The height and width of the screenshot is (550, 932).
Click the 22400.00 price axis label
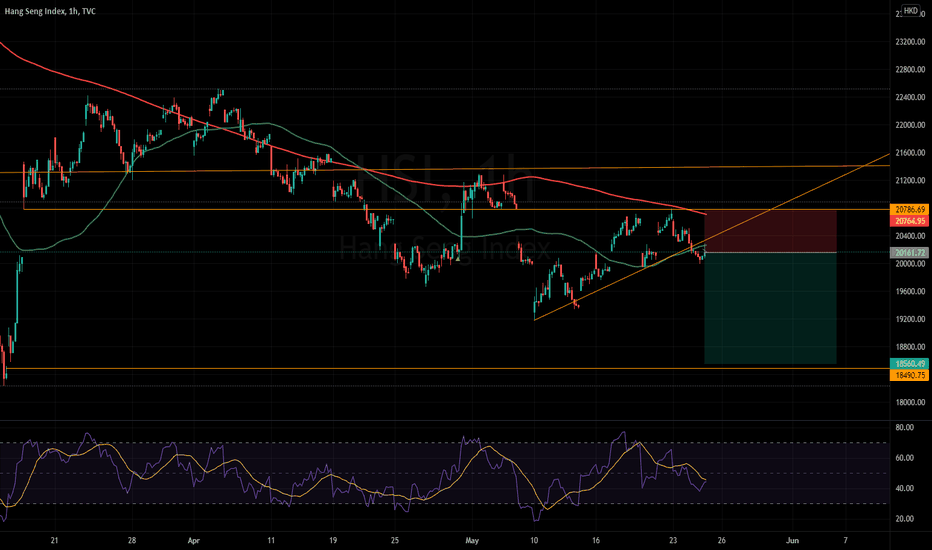910,98
